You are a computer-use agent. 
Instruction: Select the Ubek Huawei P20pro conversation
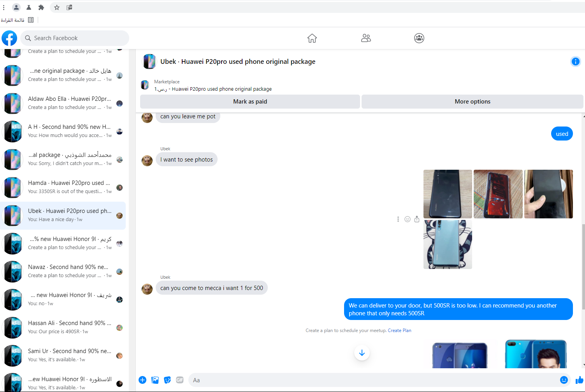63,215
